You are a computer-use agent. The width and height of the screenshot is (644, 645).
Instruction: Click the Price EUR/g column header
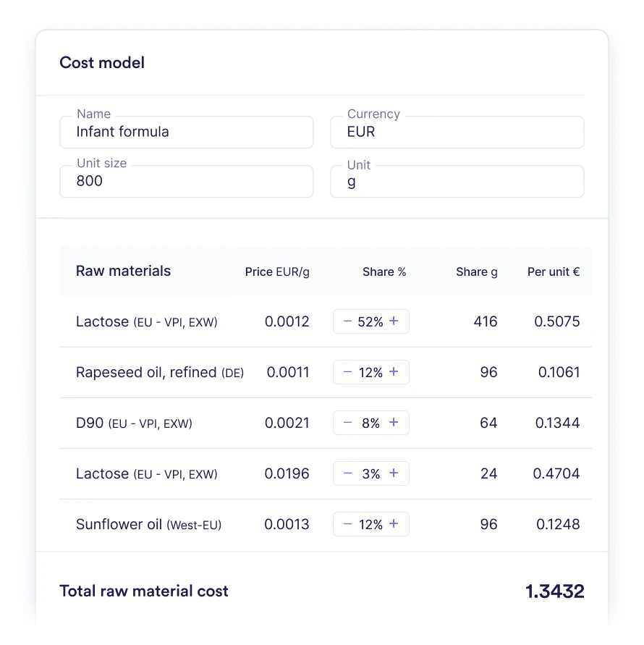[x=277, y=272]
